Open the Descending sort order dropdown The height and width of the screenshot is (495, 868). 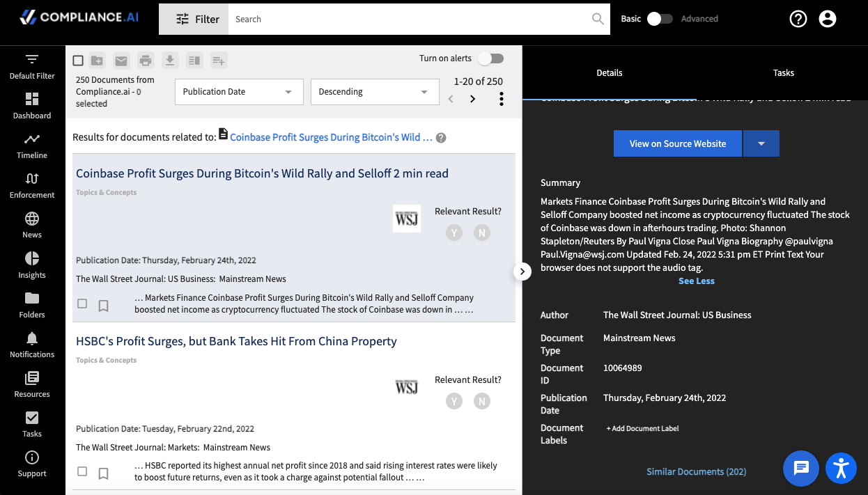pos(375,91)
